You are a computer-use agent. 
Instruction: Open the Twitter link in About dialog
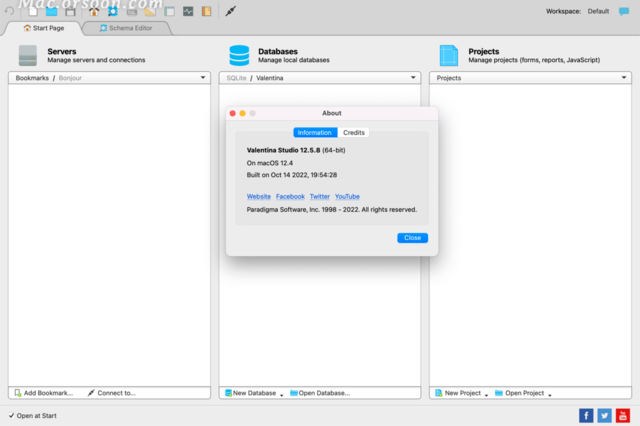320,196
